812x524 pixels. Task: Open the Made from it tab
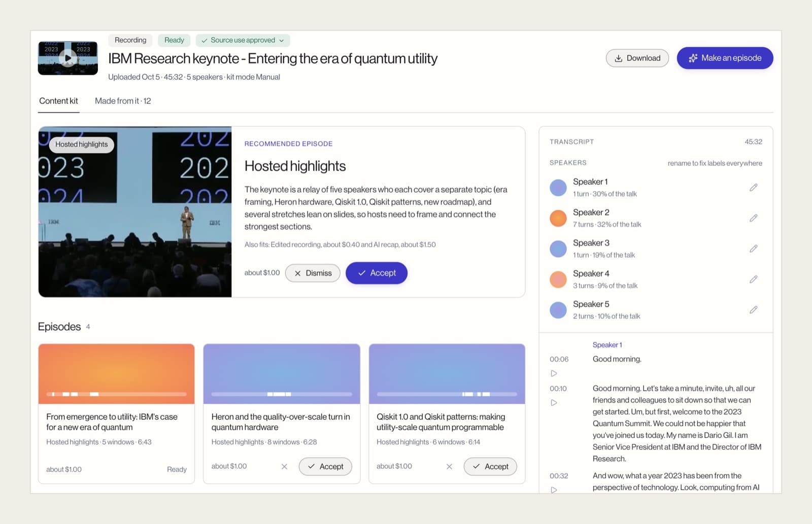[123, 101]
